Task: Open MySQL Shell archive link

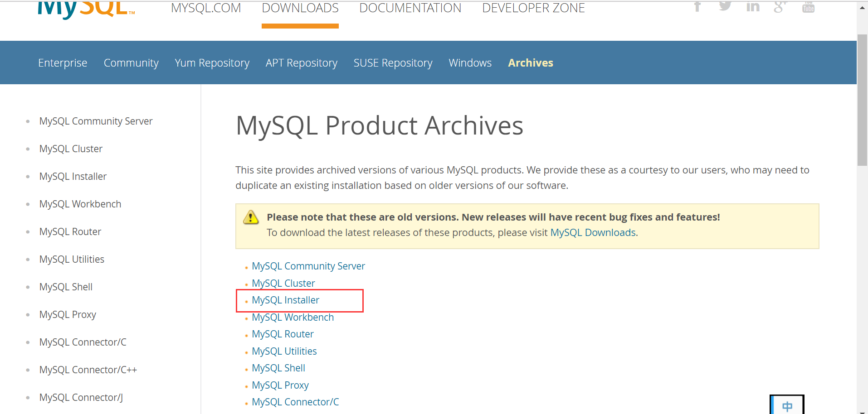Action: (278, 368)
